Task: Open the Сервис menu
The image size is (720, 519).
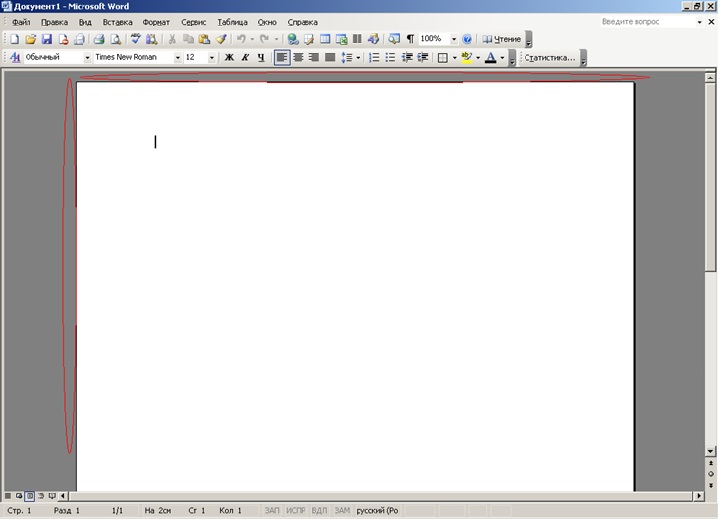Action: pos(193,22)
